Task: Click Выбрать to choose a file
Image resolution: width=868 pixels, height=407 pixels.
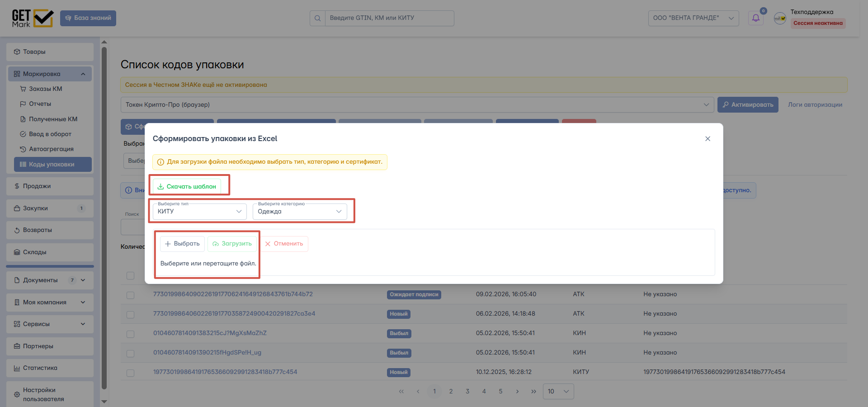Action: 182,244
